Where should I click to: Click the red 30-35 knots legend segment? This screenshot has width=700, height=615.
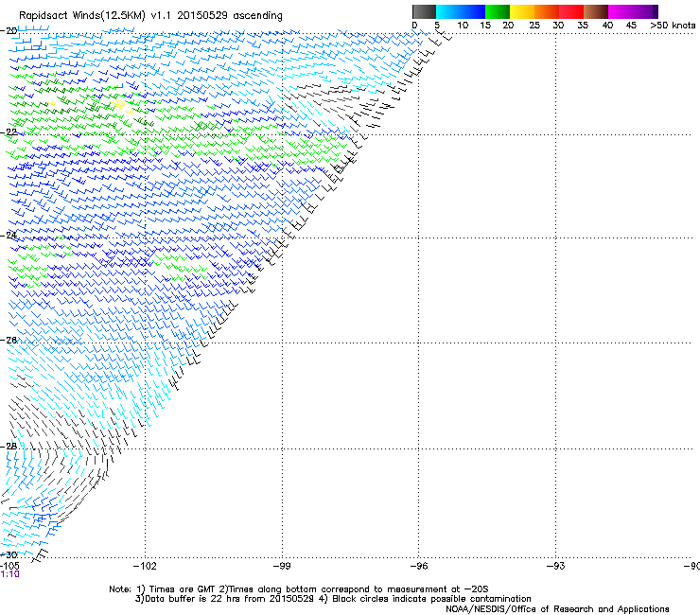point(571,11)
